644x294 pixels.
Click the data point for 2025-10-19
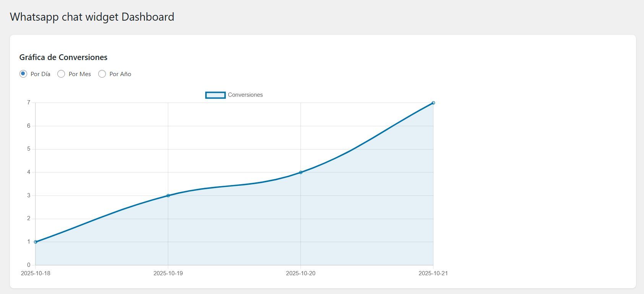(168, 195)
